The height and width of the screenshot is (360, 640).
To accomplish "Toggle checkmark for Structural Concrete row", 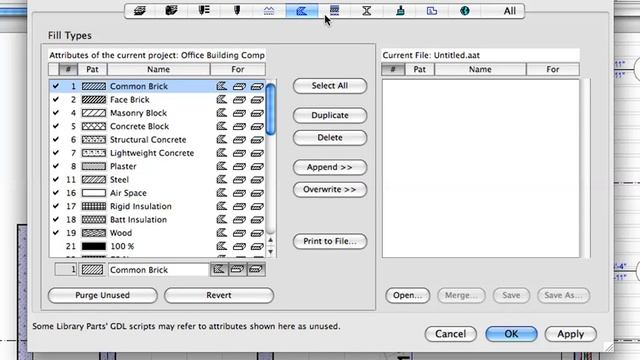I will (56, 140).
